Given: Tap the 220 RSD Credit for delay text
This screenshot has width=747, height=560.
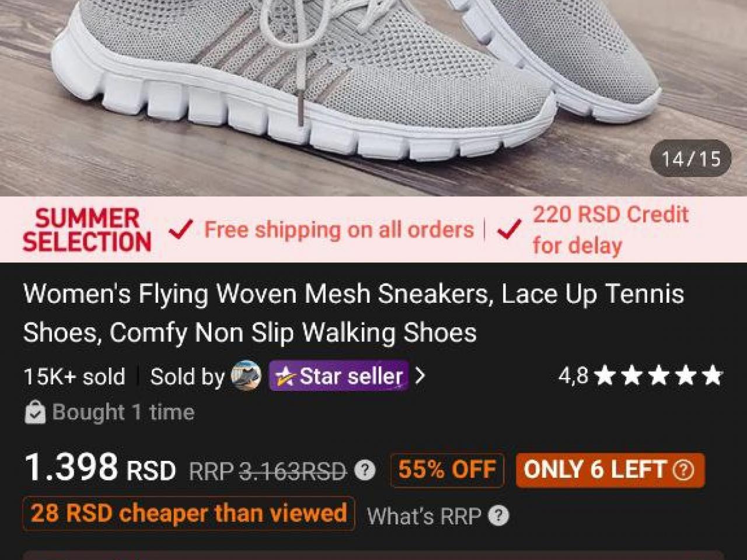Looking at the screenshot, I should pyautogui.click(x=610, y=230).
